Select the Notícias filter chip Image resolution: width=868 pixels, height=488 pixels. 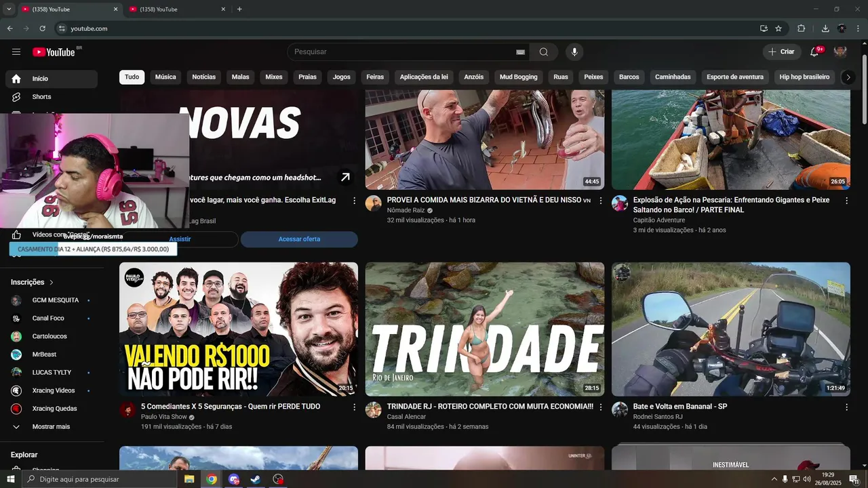click(203, 77)
